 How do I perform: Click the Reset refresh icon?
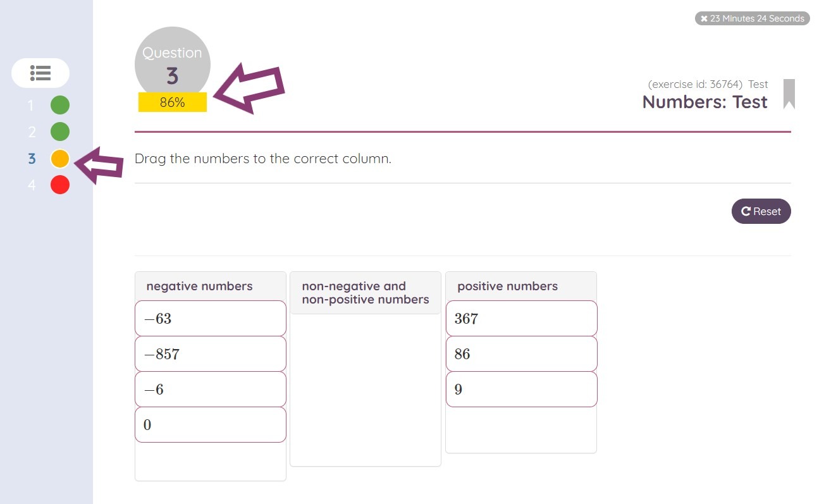[746, 211]
